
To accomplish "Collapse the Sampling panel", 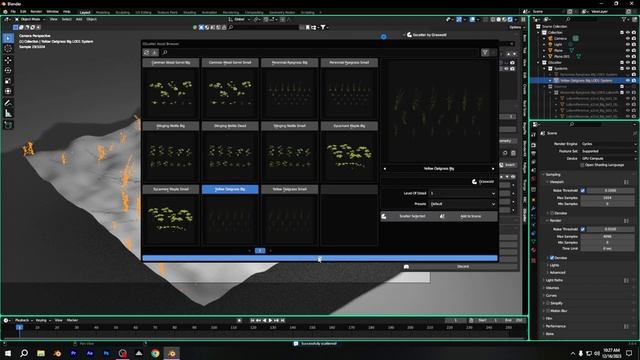I will click(x=553, y=174).
